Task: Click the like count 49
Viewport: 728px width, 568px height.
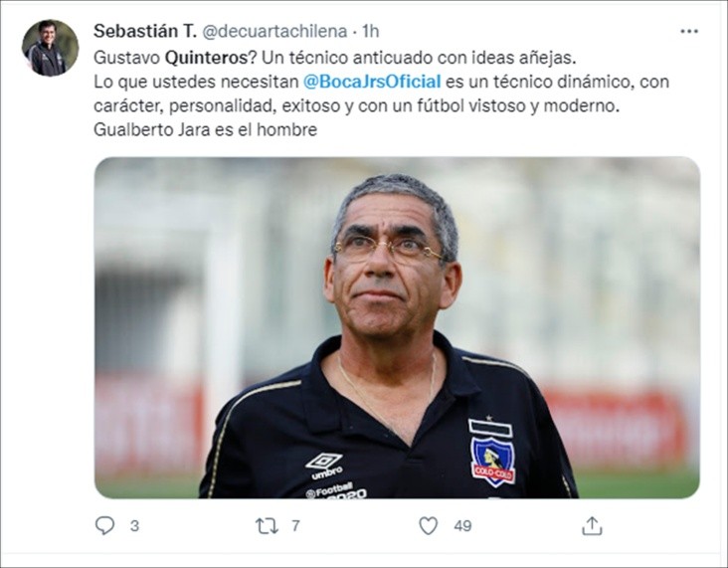Action: [462, 526]
